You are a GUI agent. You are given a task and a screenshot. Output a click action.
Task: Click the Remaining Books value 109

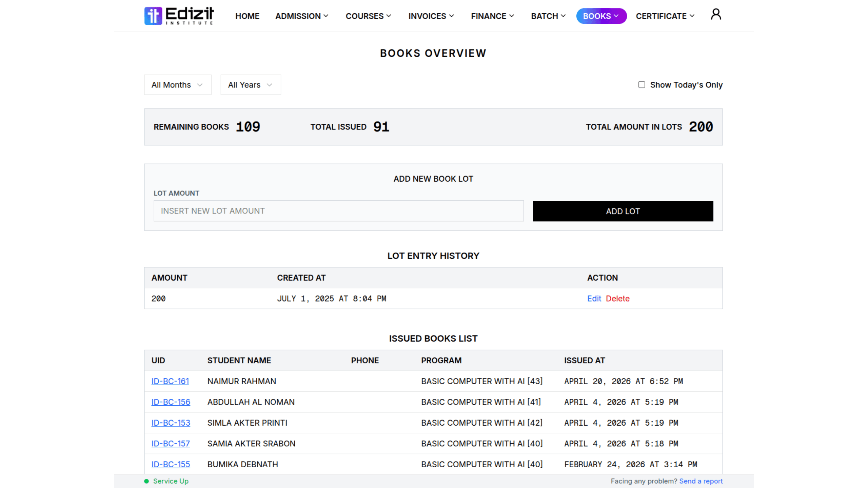click(248, 127)
